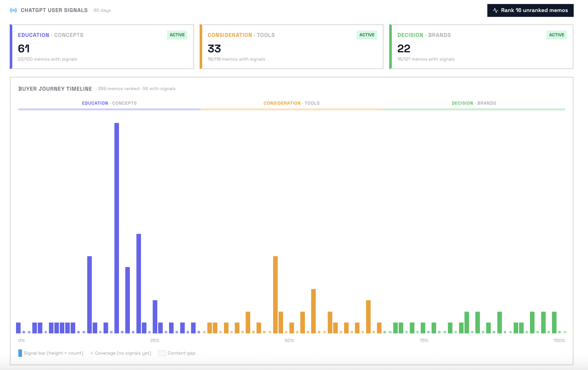Click the orange segment of the timeline progress strip
This screenshot has height=370, width=588.
292,109
